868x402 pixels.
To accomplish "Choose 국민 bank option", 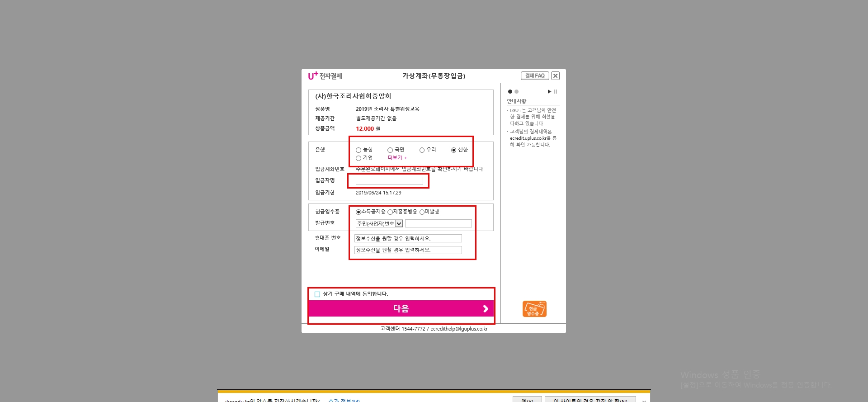I will 390,150.
